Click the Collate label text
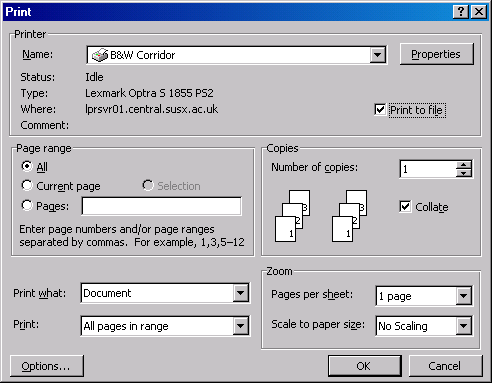 432,207
